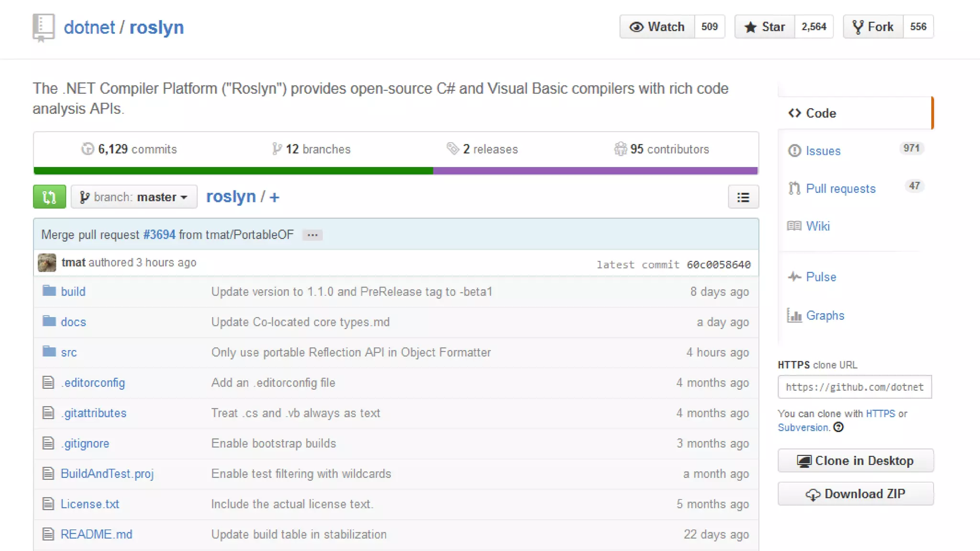Viewport: 980px width, 551px height.
Task: Open the Pull requests tab
Action: point(840,188)
